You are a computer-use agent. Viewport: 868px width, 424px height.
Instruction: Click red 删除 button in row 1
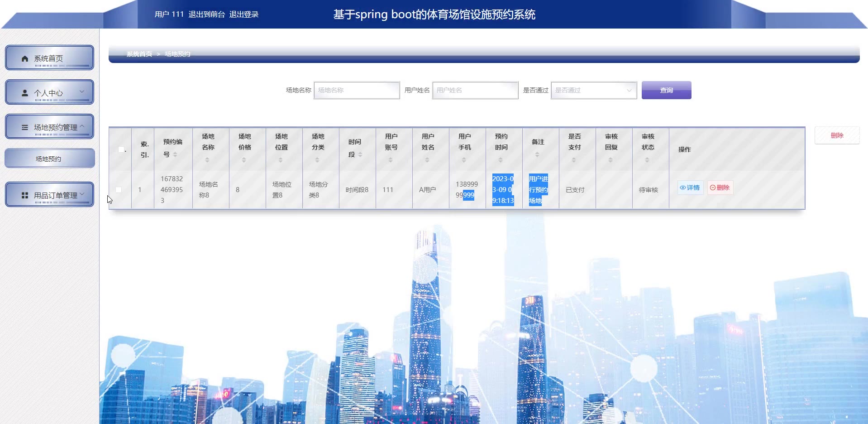click(x=720, y=188)
